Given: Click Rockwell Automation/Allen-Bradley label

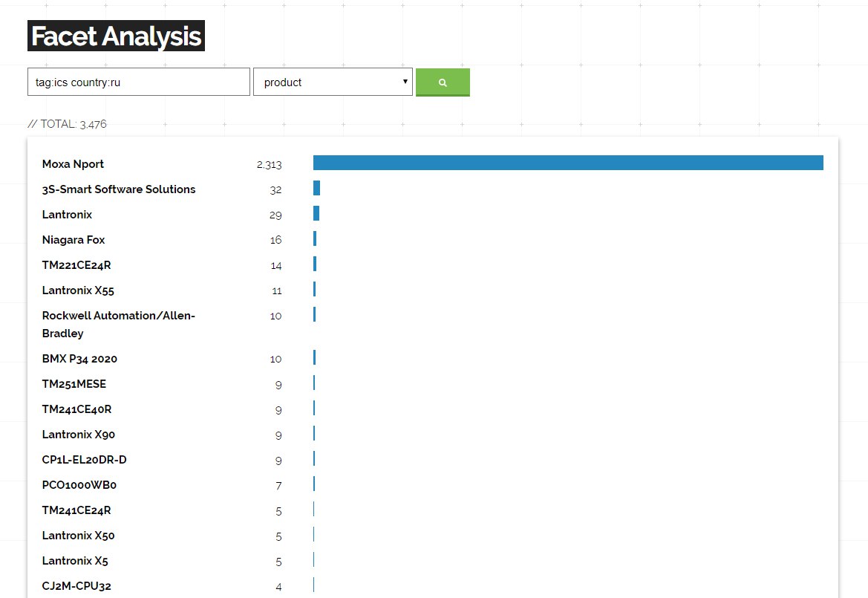Looking at the screenshot, I should click(119, 324).
